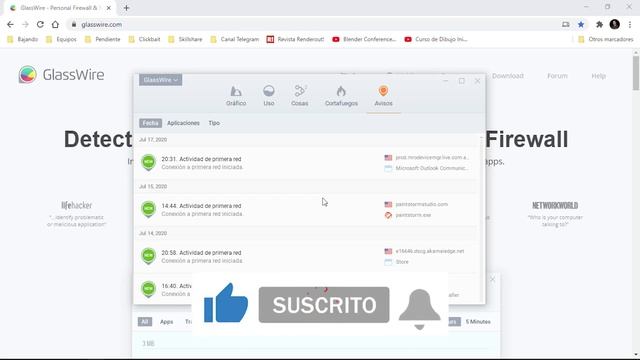The width and height of the screenshot is (640, 360).
Task: Reload the page in Chrome
Action: [x=40, y=24]
